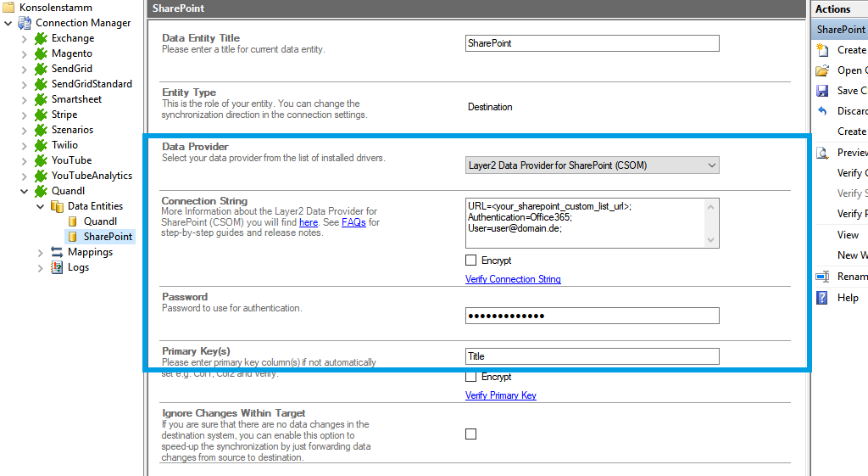Click the Exchange connection icon
Screen dimensions: 868x476
pos(41,38)
